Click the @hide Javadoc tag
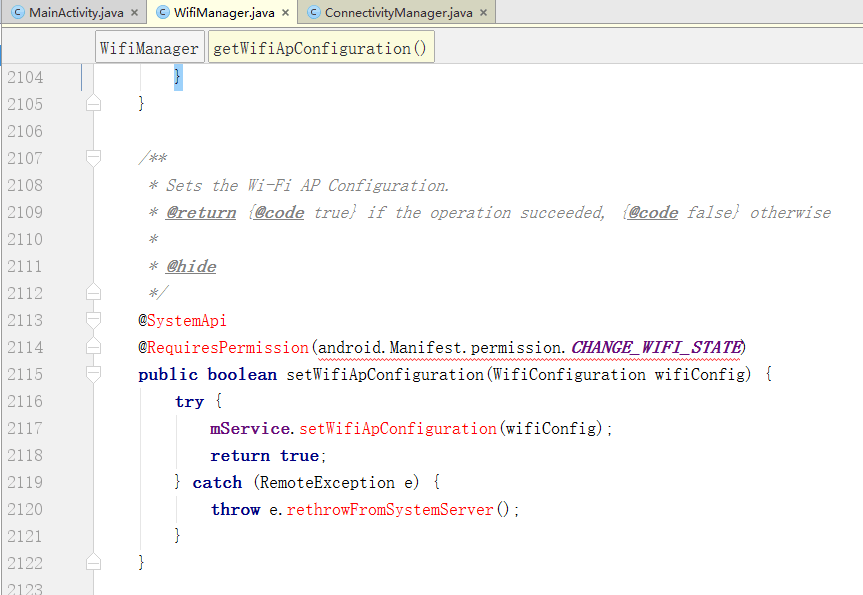863x595 pixels. [191, 266]
